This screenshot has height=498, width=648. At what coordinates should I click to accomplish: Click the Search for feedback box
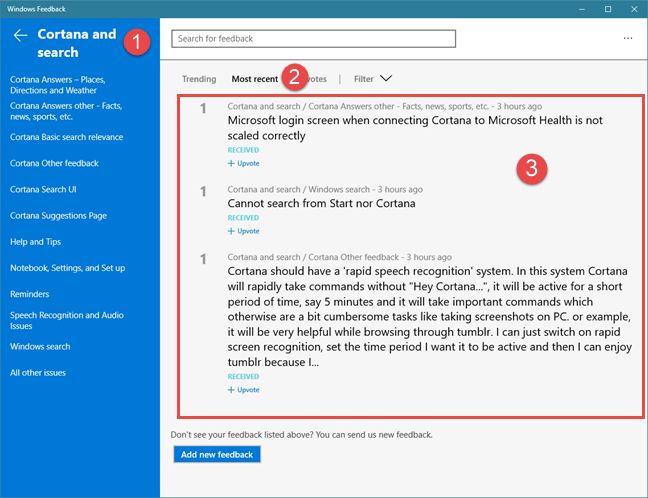click(x=314, y=38)
